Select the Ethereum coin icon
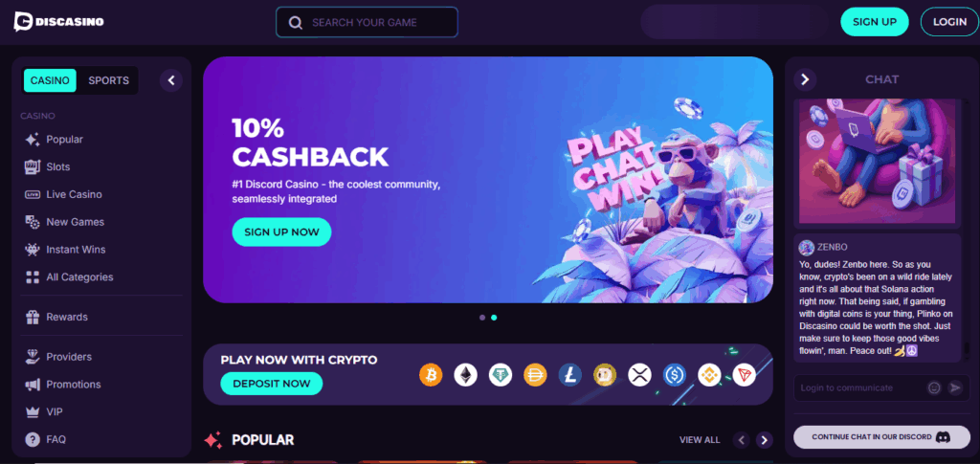 coord(466,375)
